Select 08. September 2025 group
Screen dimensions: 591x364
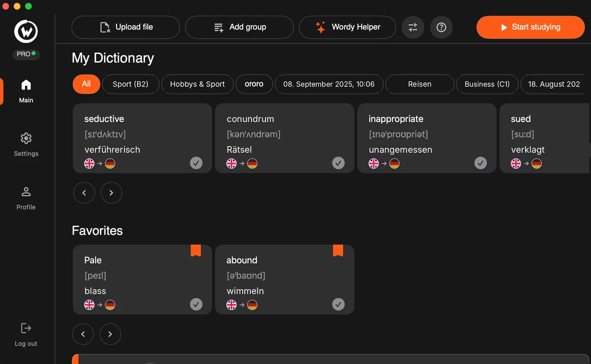[x=329, y=84]
